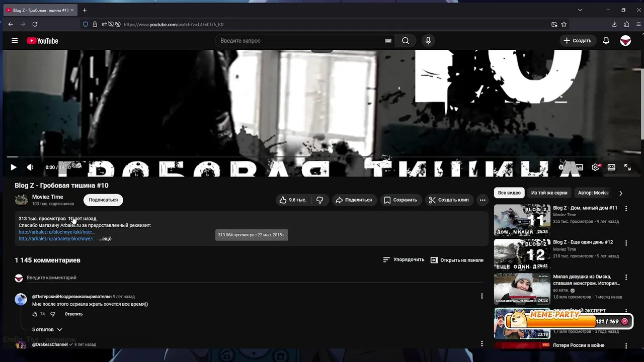Select the Из той же серии chip
The image size is (644, 362).
coord(549,193)
